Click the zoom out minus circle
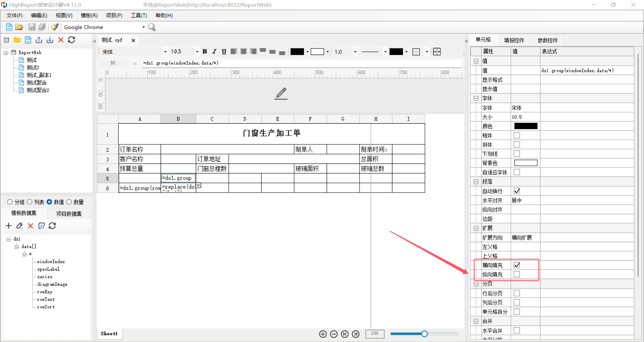 click(x=334, y=334)
